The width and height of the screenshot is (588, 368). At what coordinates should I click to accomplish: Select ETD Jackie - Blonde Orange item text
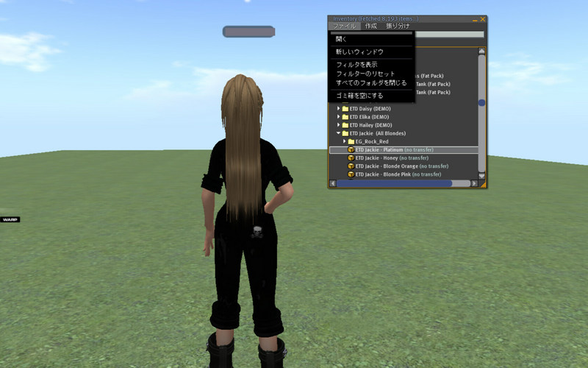[402, 166]
